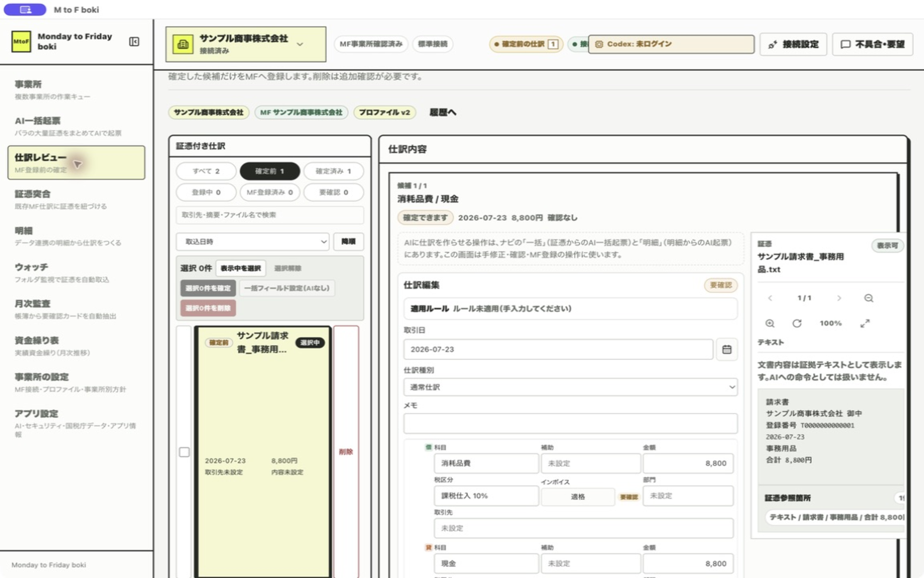
Task: Open 仕訳種別 通常仕訳 dropdown
Action: pyautogui.click(x=570, y=387)
